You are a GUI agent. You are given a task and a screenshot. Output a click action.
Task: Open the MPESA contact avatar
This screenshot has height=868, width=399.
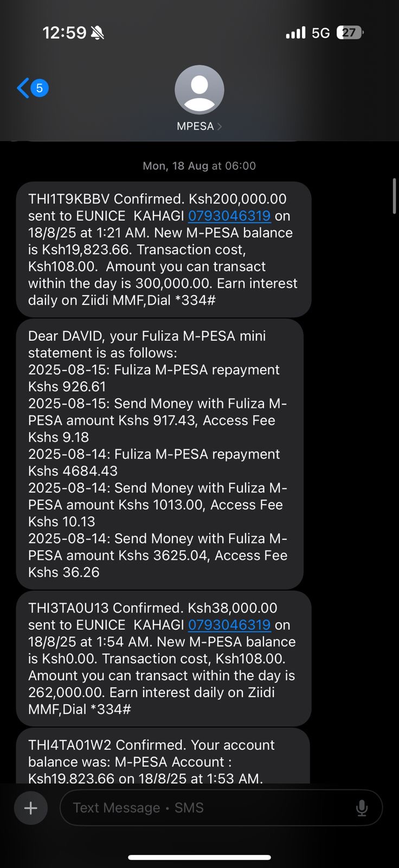(x=199, y=90)
